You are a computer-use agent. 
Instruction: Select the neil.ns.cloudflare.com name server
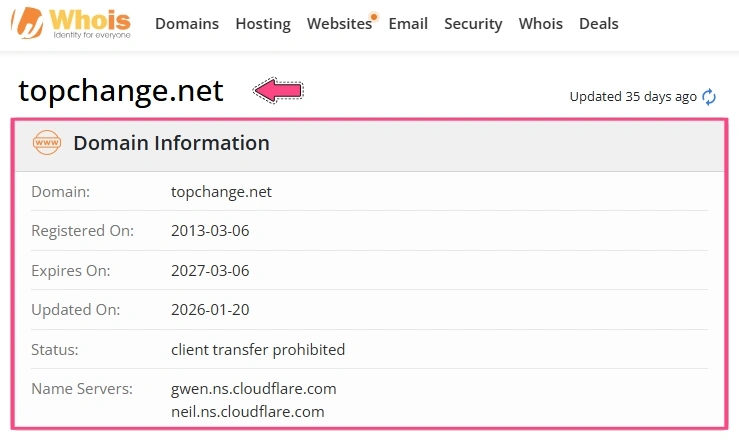tap(247, 411)
